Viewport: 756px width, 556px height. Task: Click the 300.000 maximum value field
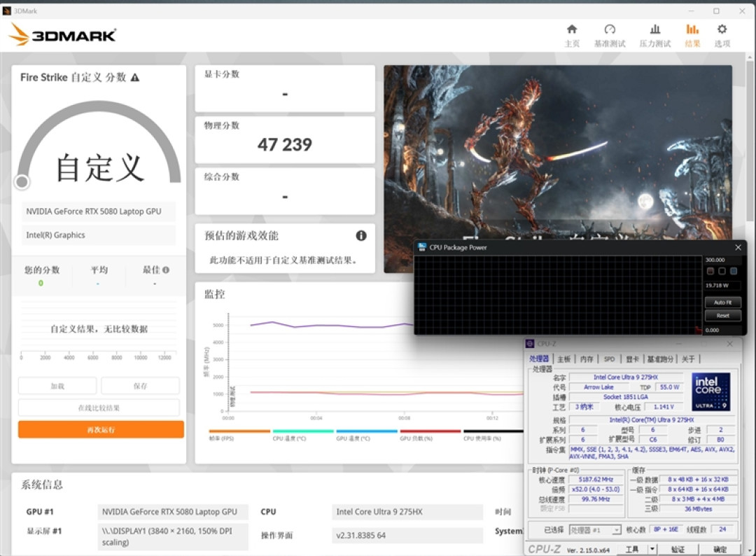pos(722,260)
